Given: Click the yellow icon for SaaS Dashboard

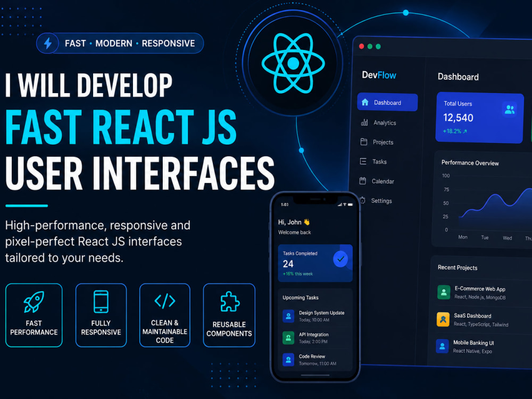Looking at the screenshot, I should pyautogui.click(x=443, y=319).
